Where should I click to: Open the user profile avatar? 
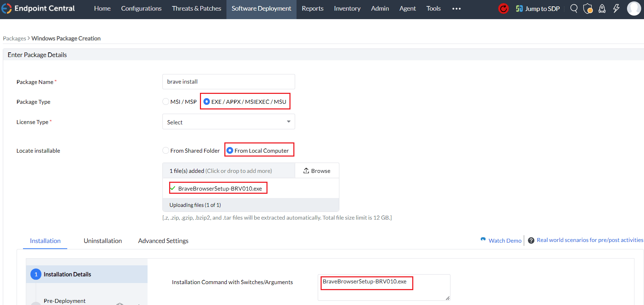pyautogui.click(x=634, y=9)
